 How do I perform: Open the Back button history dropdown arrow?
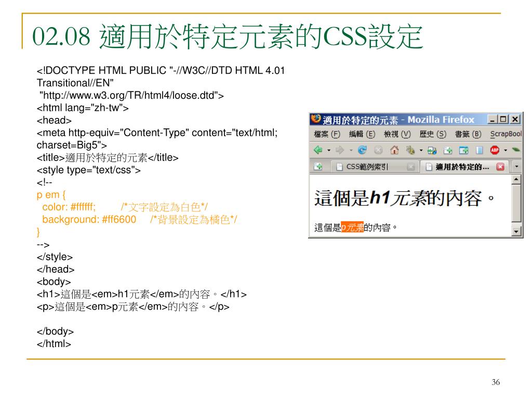[x=329, y=150]
